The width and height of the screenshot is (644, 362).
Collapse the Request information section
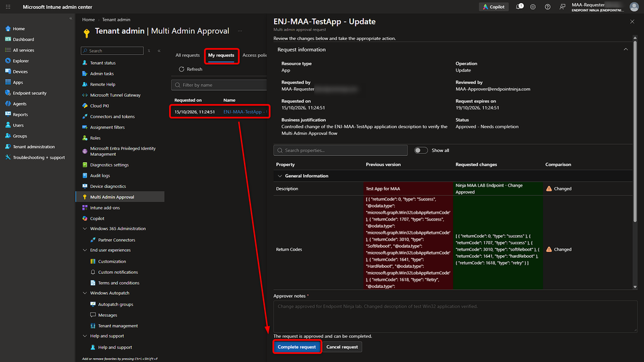626,50
